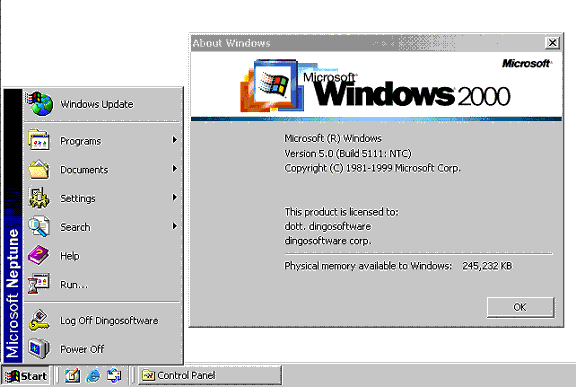
Task: Choose Log Off Dingosoftware
Action: (x=103, y=320)
